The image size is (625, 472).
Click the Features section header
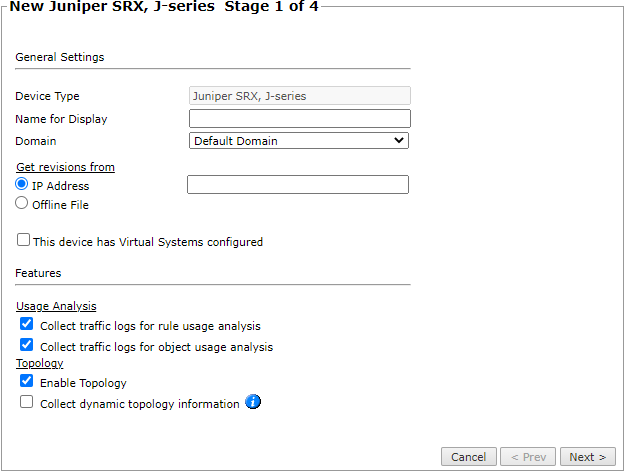(38, 272)
